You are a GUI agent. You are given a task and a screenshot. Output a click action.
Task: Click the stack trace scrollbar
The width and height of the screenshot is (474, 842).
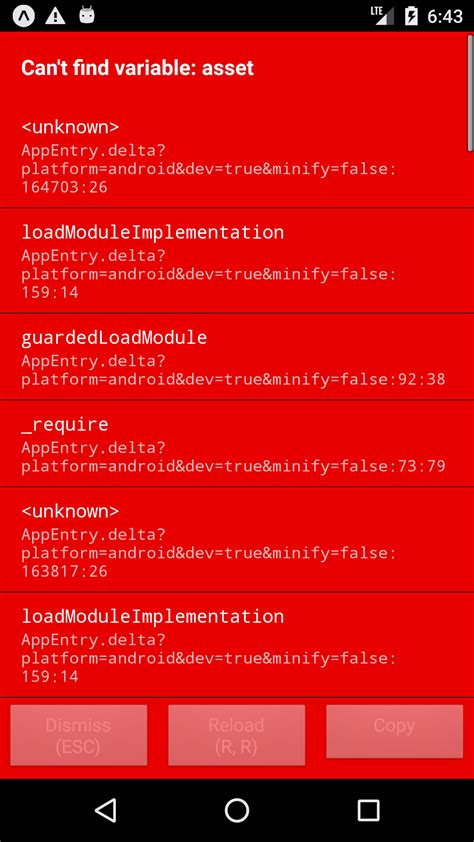tap(470, 91)
